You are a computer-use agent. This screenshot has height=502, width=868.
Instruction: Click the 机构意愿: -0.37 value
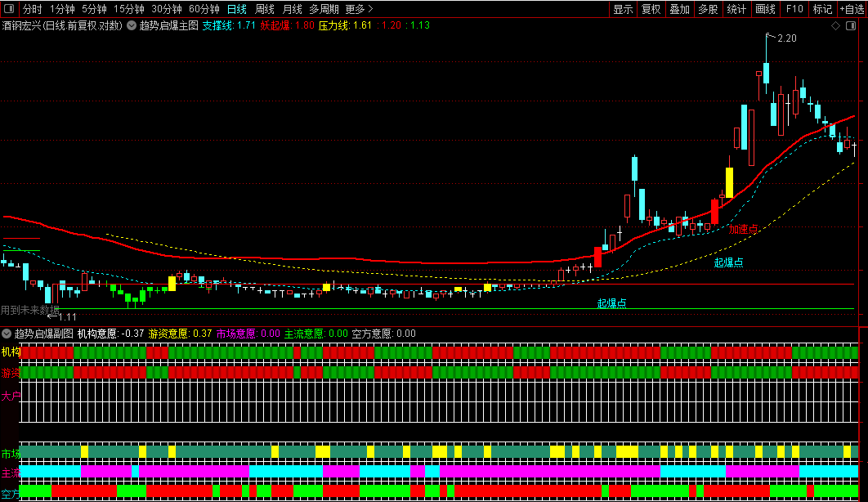click(x=110, y=334)
